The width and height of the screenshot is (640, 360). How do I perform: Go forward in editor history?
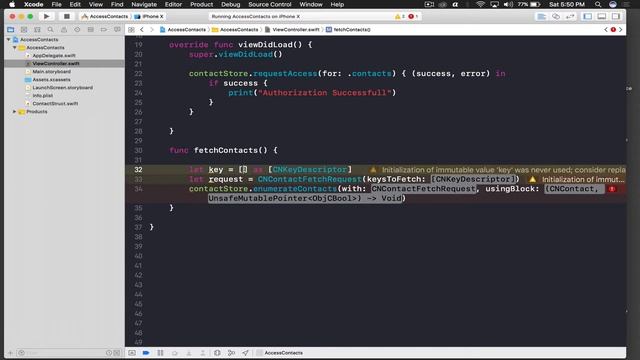click(151, 30)
